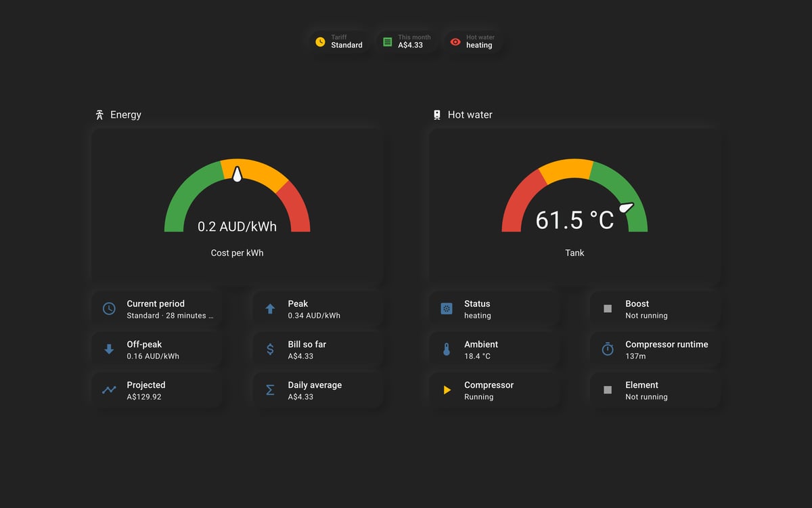The height and width of the screenshot is (508, 812).
Task: Click the trend line icon beside Projected
Action: click(x=109, y=390)
